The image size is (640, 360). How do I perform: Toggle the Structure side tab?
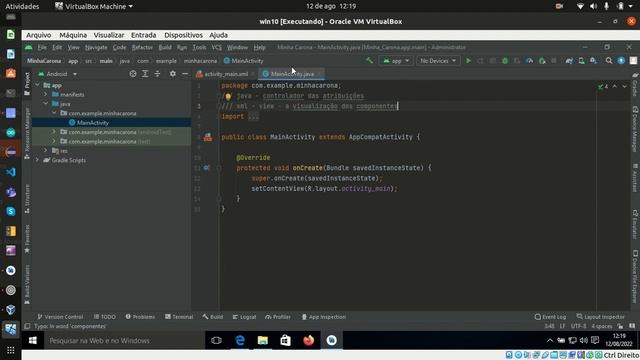pos(27,199)
